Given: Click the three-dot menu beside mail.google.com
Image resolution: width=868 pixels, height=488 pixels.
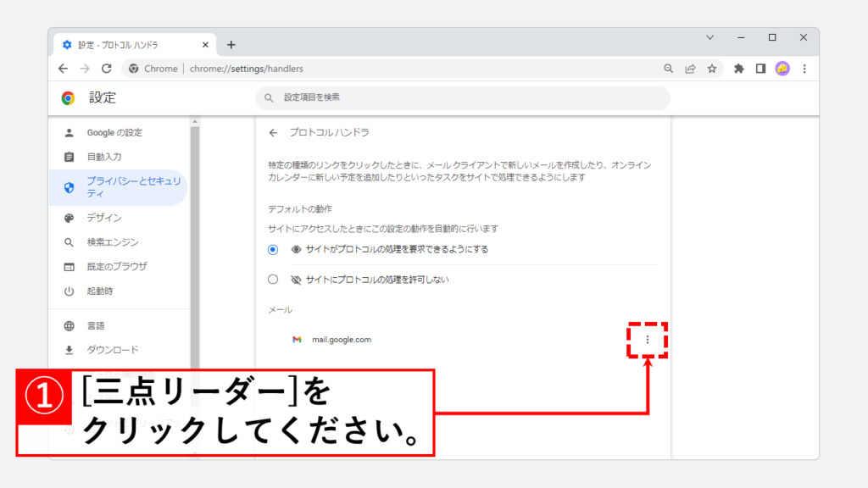Looking at the screenshot, I should [648, 340].
